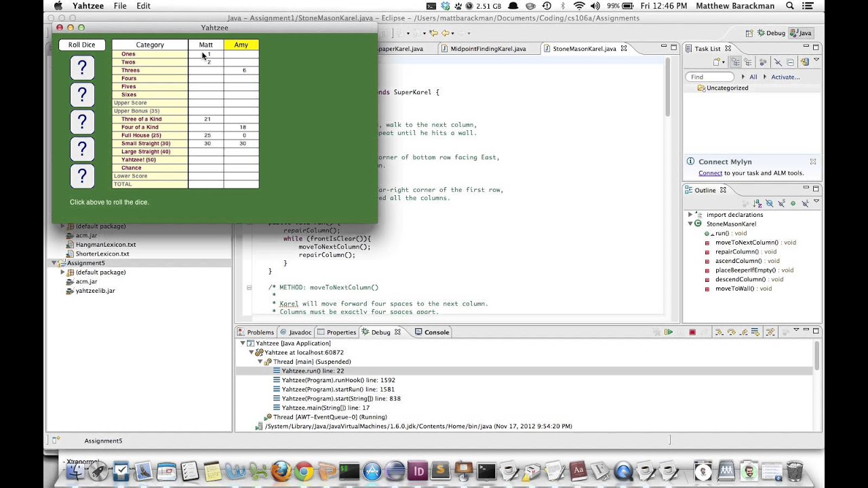Open the Edit menu in menu bar
The image size is (868, 488).
tap(144, 6)
